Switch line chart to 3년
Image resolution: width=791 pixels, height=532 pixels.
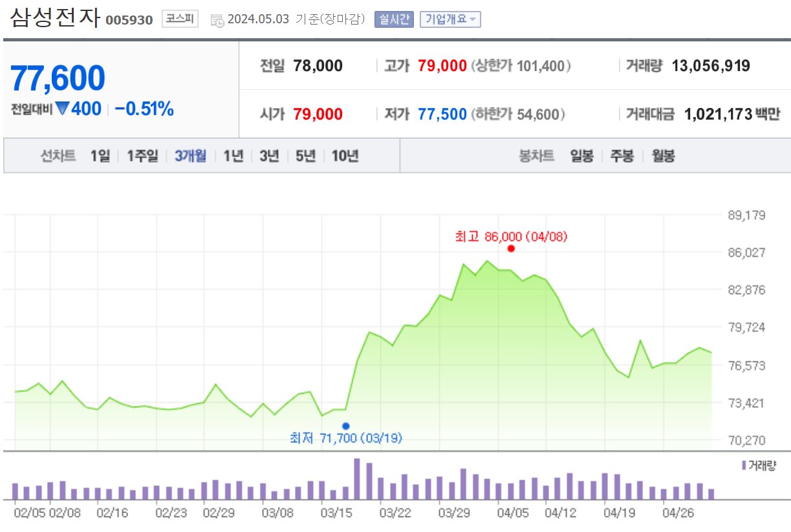(x=269, y=156)
